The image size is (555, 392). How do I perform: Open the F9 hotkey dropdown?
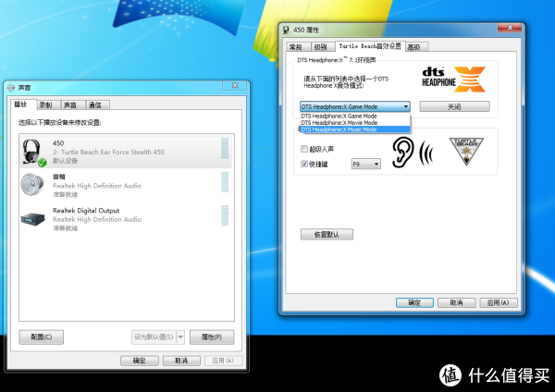pyautogui.click(x=366, y=164)
